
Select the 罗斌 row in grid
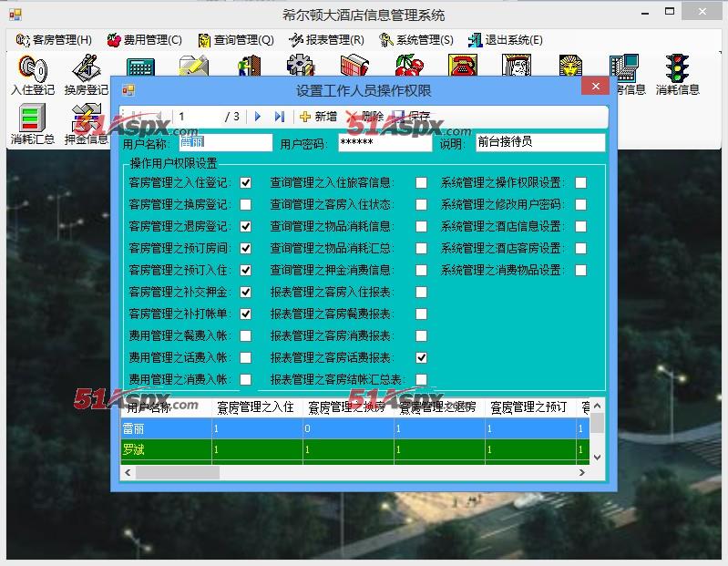[x=355, y=449]
